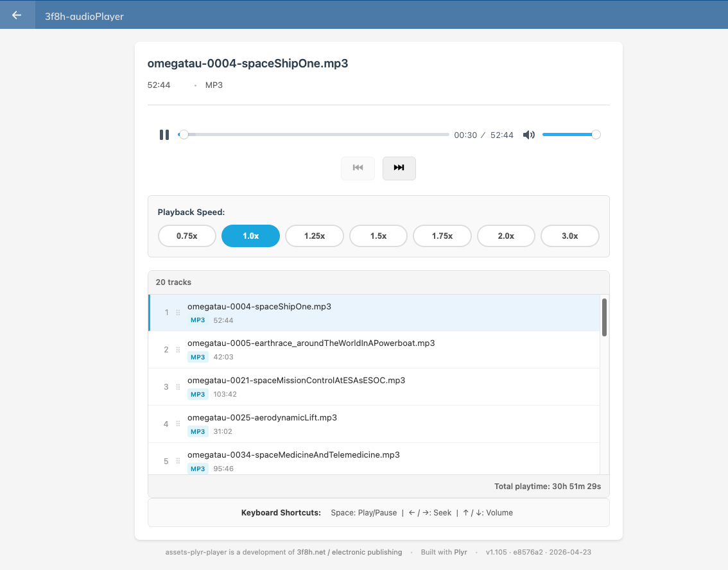Click drag handle of track 1
Image resolution: width=728 pixels, height=570 pixels.
[178, 313]
